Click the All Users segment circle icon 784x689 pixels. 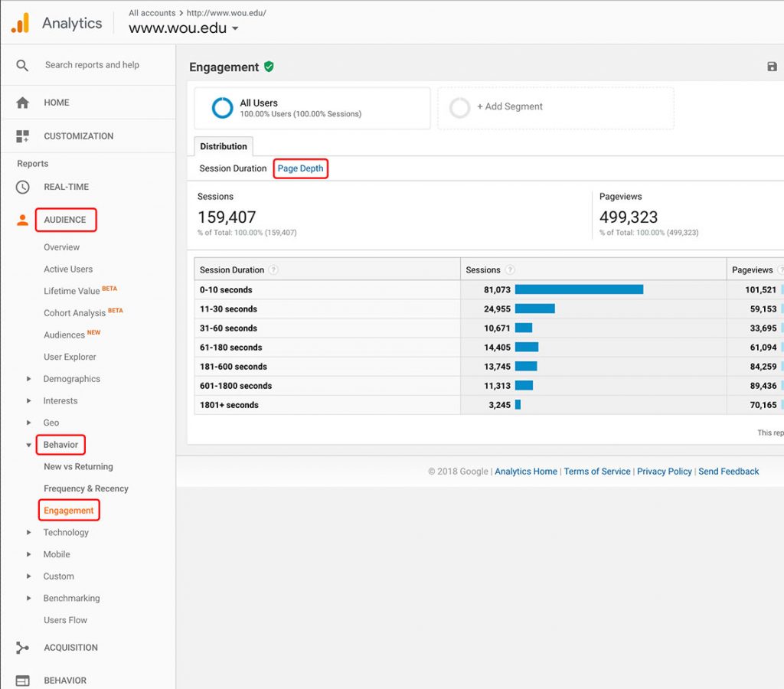[x=223, y=107]
